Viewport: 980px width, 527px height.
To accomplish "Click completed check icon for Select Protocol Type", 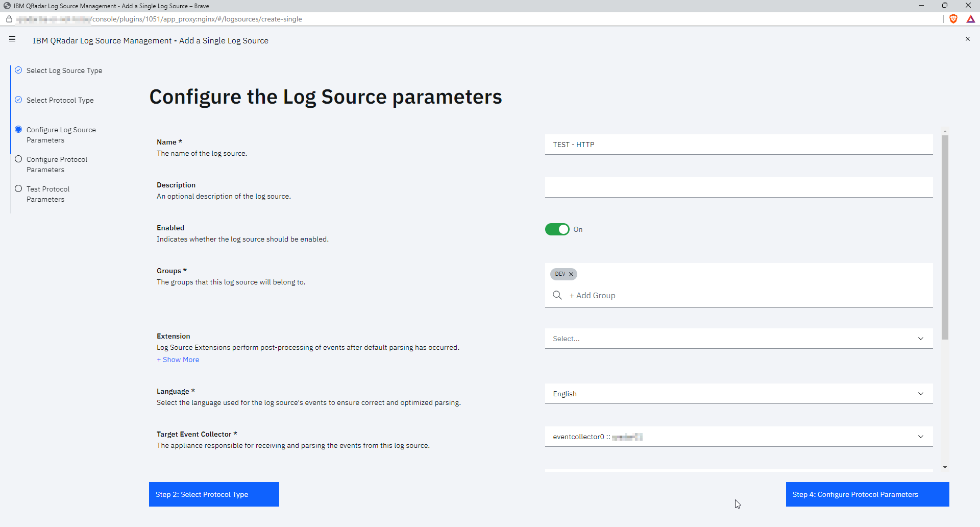I will point(18,100).
